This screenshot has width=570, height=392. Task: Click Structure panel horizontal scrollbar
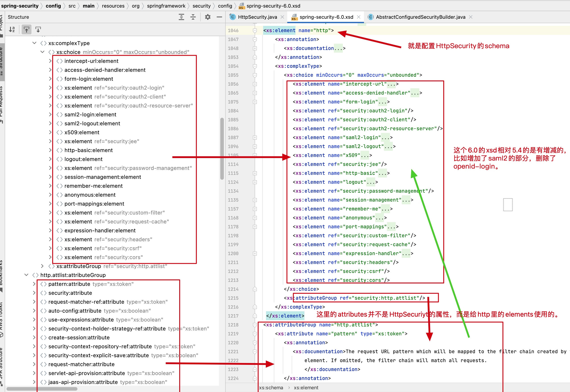(42, 389)
